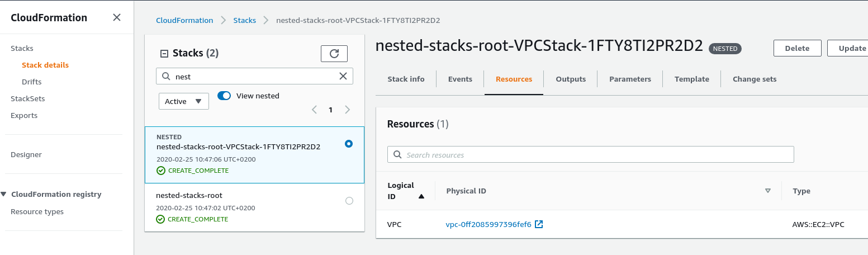
Task: Switch to the Events tab
Action: [460, 79]
